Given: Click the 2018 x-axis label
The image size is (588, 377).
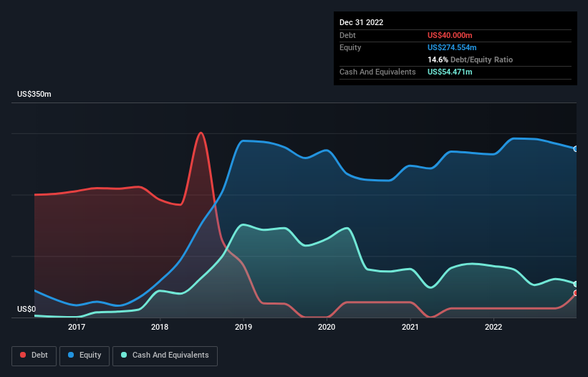Looking at the screenshot, I should tap(160, 327).
